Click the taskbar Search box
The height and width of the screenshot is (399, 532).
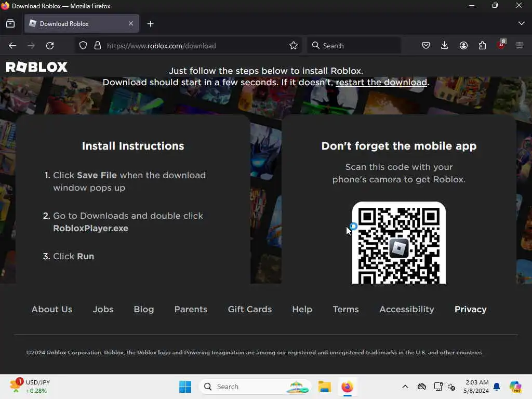point(256,387)
